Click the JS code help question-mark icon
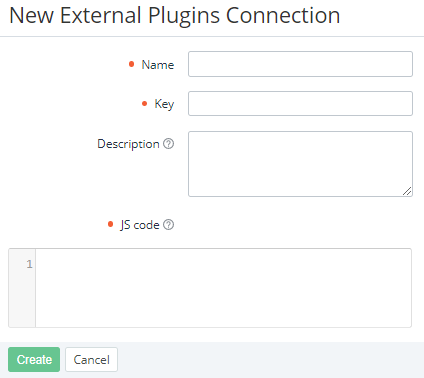Viewport: 424px width, 378px height. coord(169,225)
